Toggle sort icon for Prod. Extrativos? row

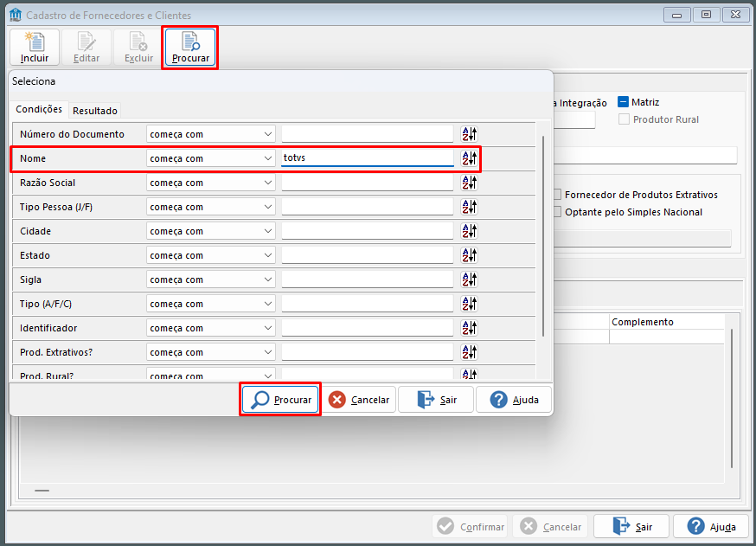[x=469, y=352]
